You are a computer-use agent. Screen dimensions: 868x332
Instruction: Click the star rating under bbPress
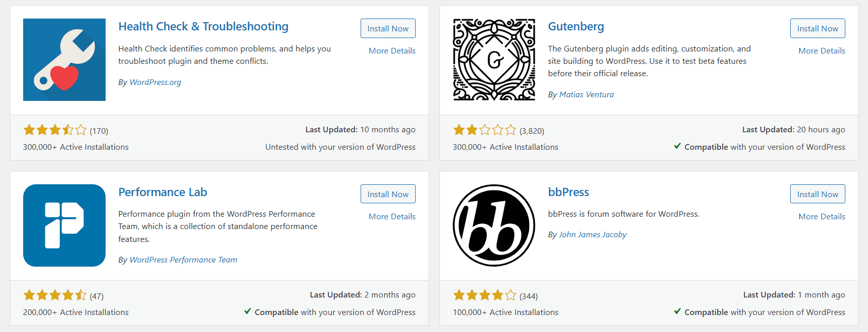[x=484, y=295]
